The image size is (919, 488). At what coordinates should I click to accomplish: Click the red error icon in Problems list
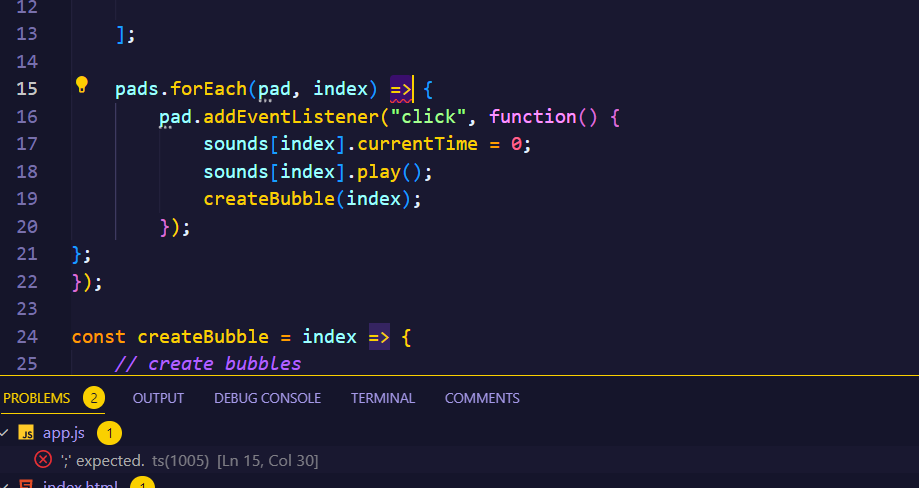pyautogui.click(x=43, y=460)
